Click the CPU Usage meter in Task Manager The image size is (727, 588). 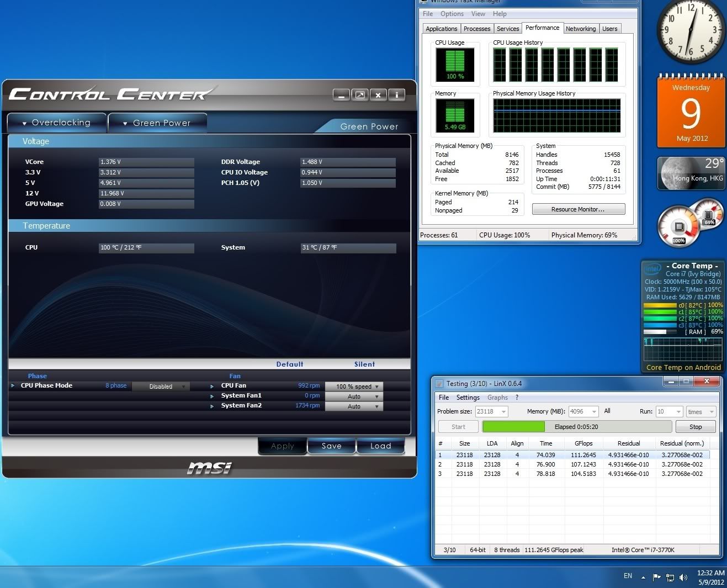455,65
